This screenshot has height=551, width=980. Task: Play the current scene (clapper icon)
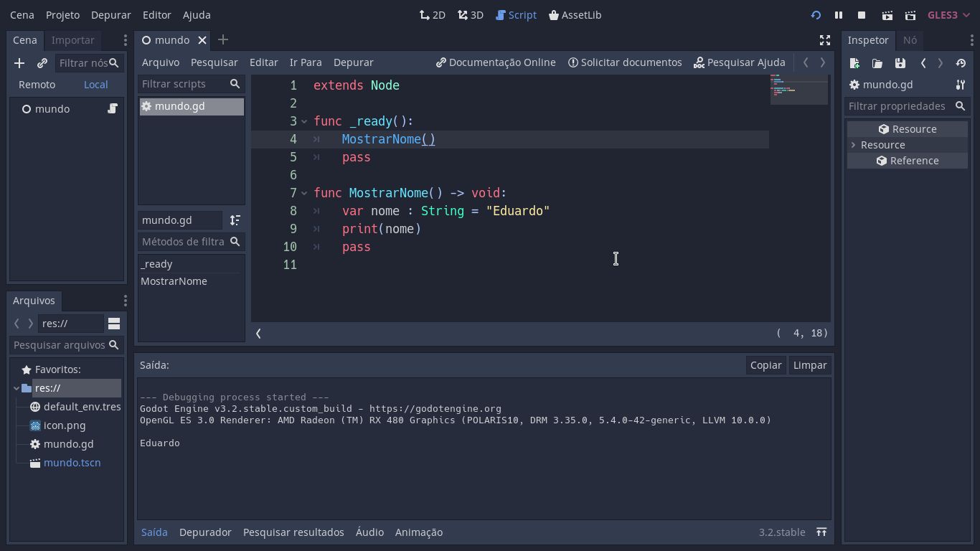point(887,15)
